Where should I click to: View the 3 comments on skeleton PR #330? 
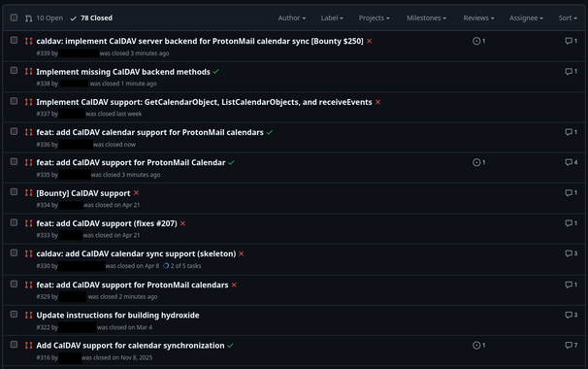point(572,253)
